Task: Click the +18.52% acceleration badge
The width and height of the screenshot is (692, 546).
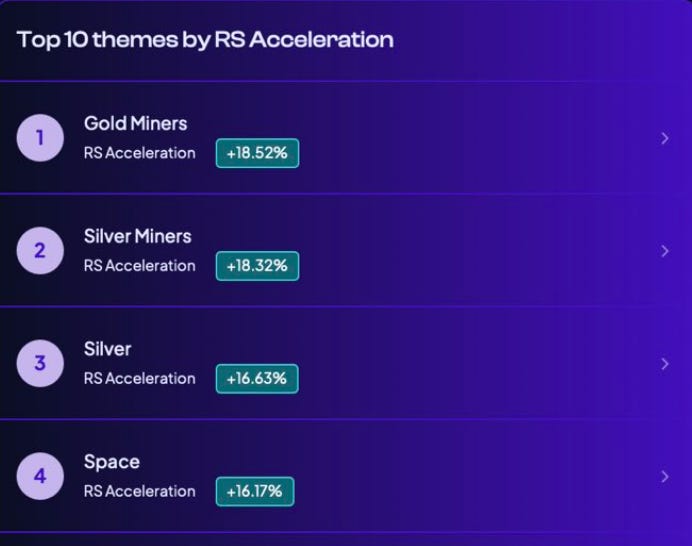Action: [257, 153]
